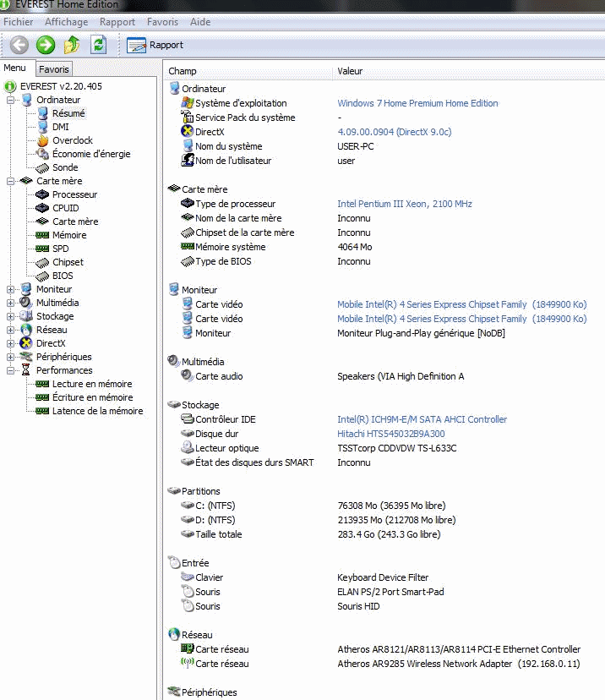Switch to the Favoris tab in side panel
The image size is (605, 700).
click(53, 69)
